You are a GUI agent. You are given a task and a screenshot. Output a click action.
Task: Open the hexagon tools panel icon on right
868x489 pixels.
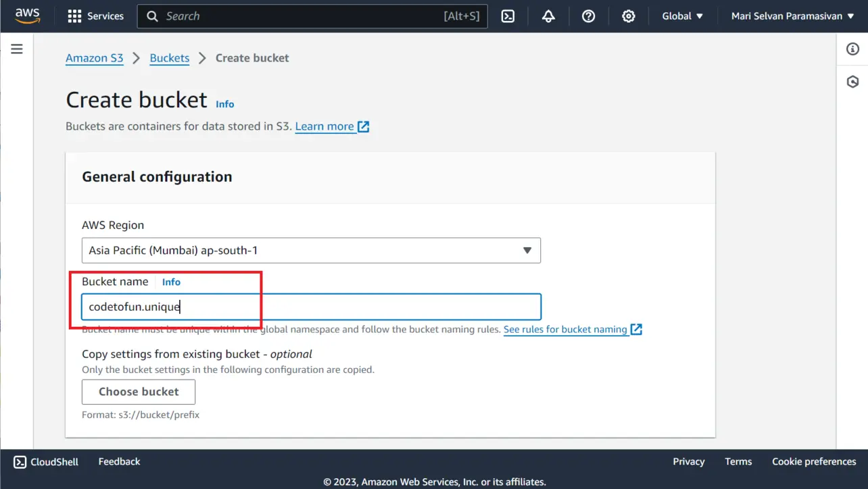tap(852, 82)
